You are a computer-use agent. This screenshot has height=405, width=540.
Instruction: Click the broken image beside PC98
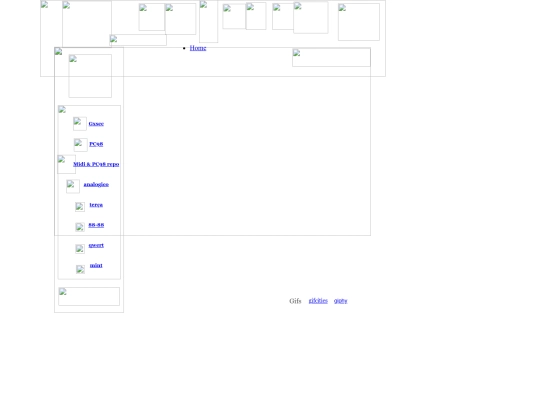pyautogui.click(x=81, y=145)
